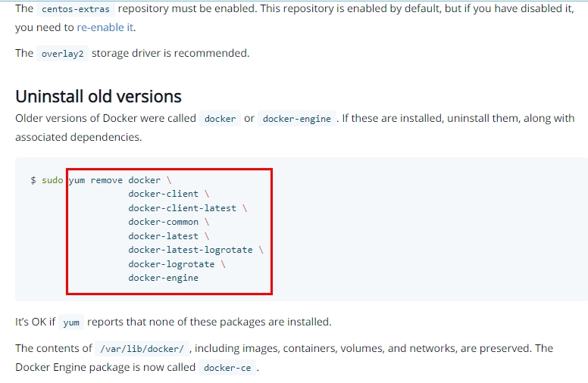The height and width of the screenshot is (383, 588).
Task: Click the "Uninstall old versions" heading
Action: 99,96
